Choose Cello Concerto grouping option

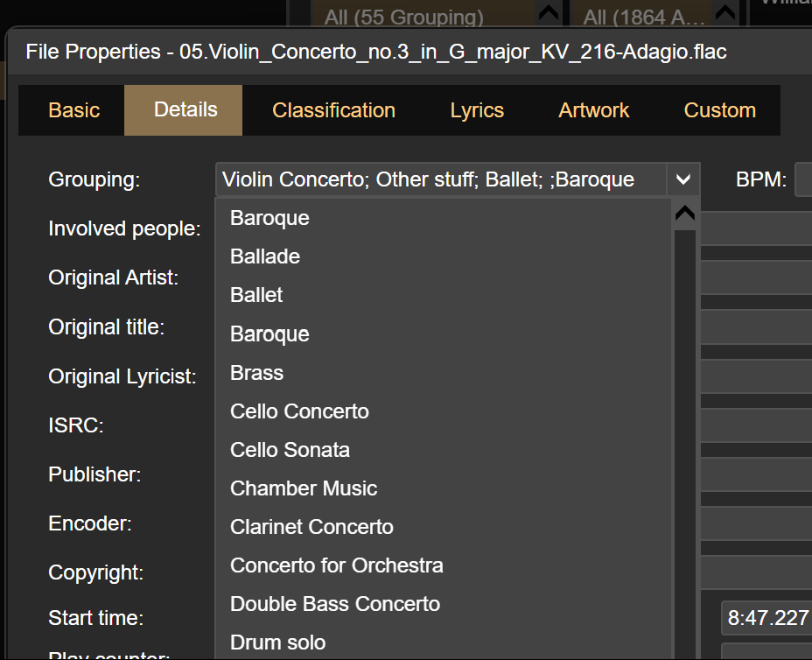pos(299,411)
